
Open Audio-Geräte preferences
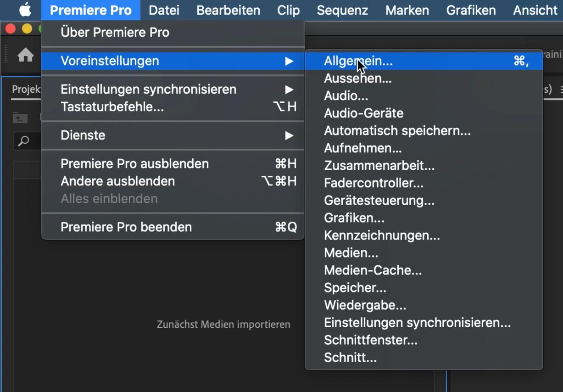pos(363,113)
